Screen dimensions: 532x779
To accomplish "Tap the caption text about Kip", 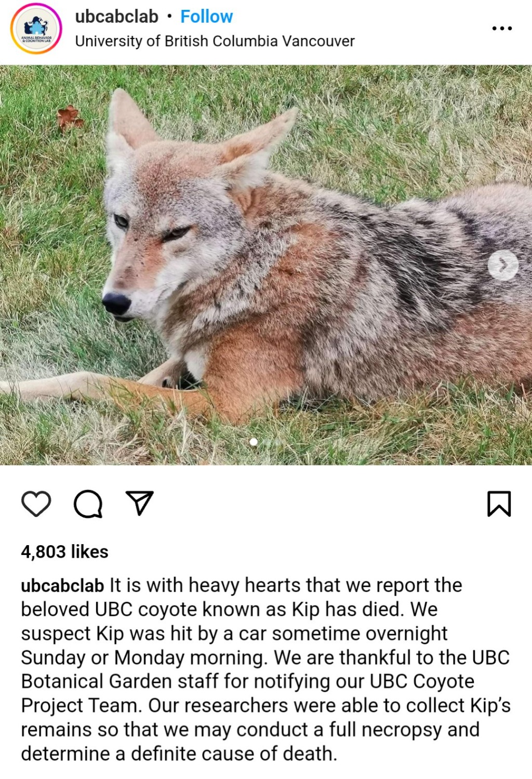I will [265, 669].
